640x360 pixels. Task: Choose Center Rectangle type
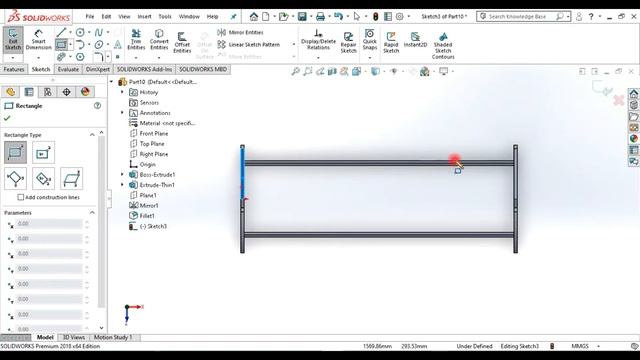tap(43, 153)
